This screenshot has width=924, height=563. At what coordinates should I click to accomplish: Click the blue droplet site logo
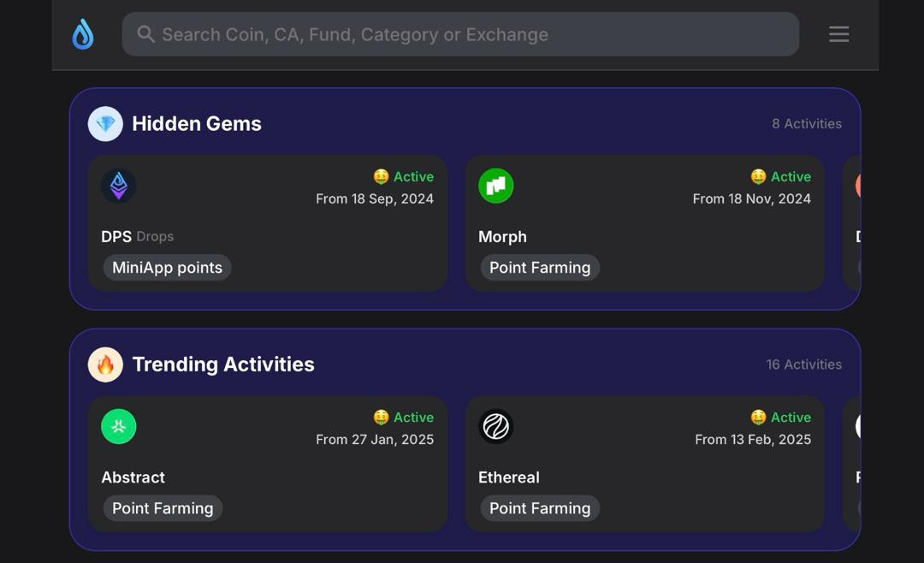tap(83, 34)
